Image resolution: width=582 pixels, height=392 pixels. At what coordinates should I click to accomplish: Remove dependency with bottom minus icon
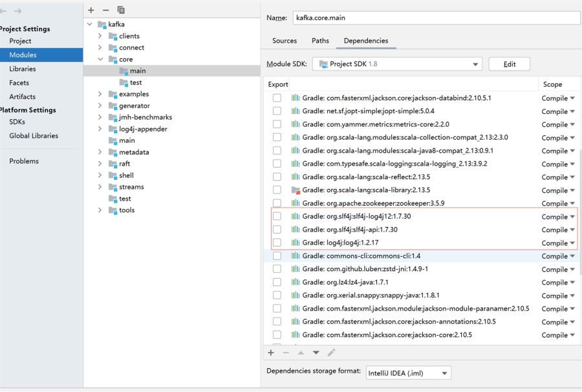[x=286, y=353]
